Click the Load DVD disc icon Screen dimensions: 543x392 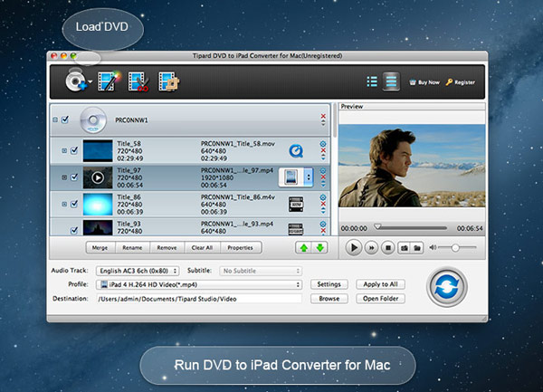71,83
